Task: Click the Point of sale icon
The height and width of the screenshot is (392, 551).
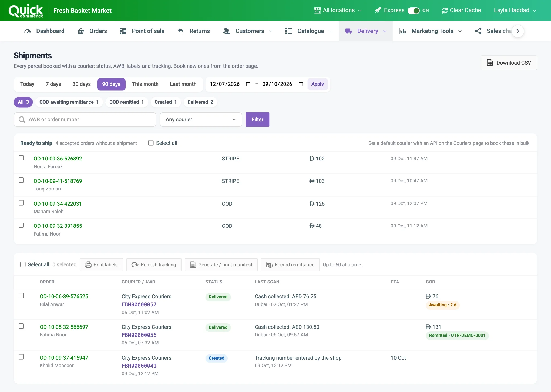Action: [x=123, y=31]
